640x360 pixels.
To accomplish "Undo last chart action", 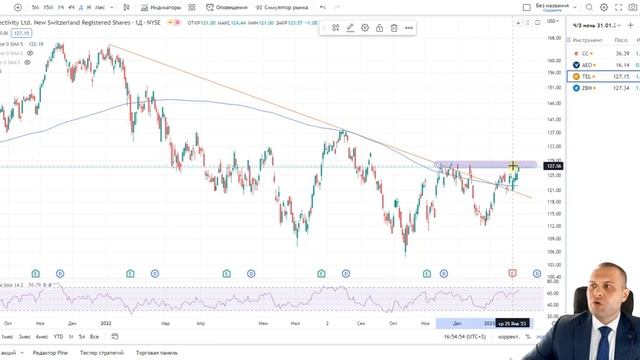I will [323, 7].
